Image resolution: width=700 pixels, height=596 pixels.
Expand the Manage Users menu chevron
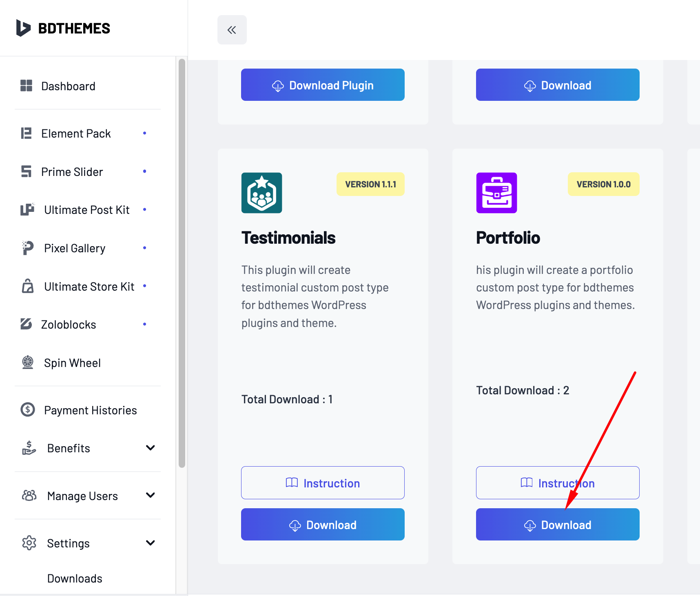[x=151, y=495]
